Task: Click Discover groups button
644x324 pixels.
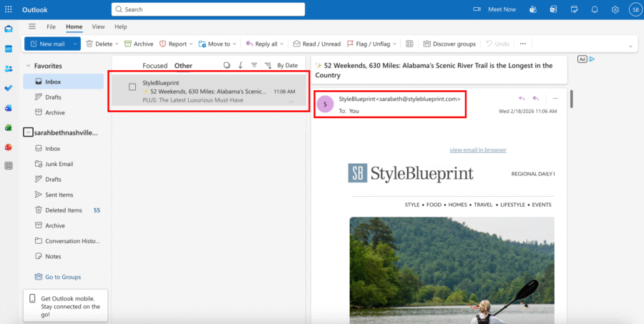Action: (x=449, y=44)
